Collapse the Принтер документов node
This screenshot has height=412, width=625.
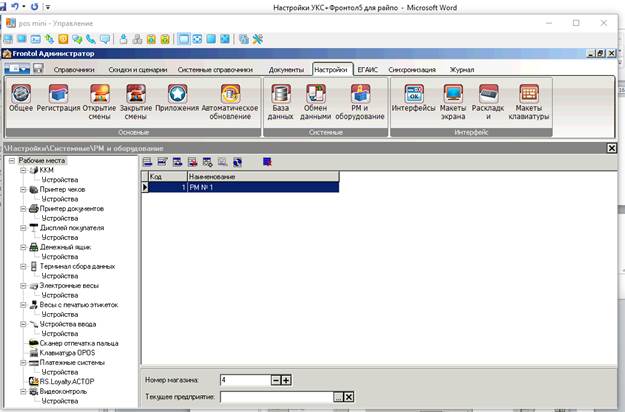[x=23, y=208]
